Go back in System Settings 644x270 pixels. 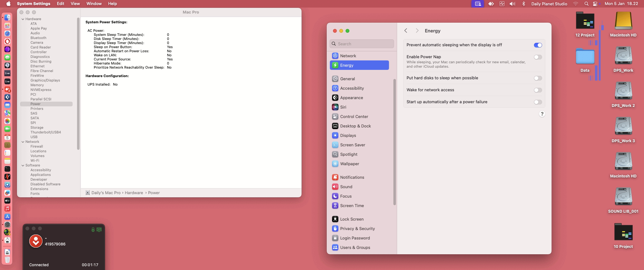point(406,31)
